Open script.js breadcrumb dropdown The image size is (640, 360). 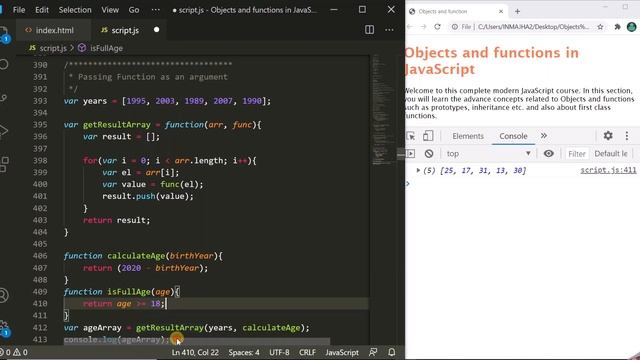[48, 48]
